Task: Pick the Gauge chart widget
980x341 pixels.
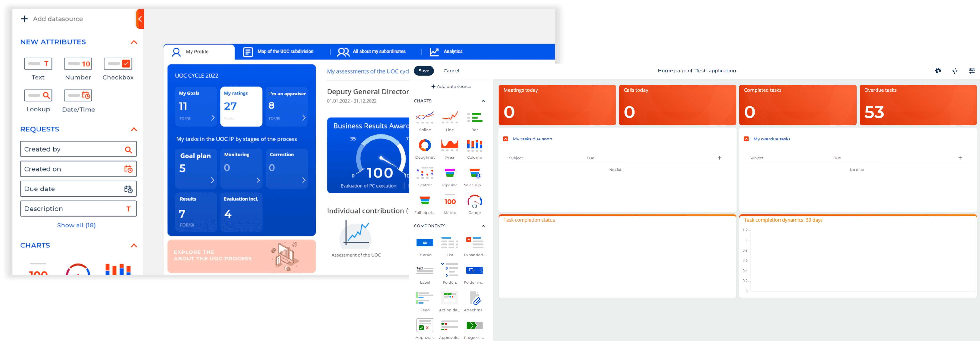Action: [x=474, y=201]
